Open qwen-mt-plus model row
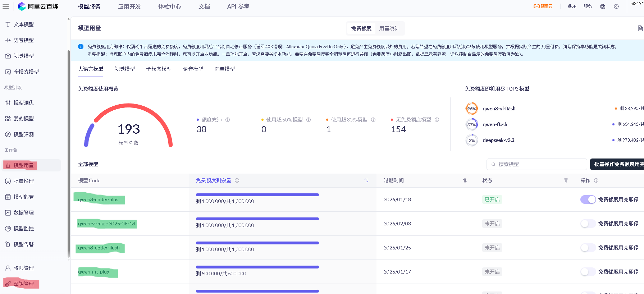The height and width of the screenshot is (294, 644). (93, 272)
